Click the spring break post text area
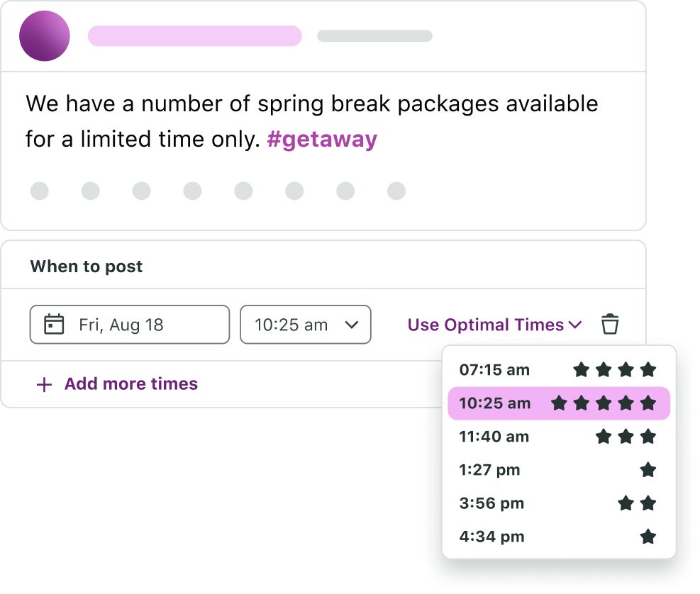This screenshot has height=594, width=700. 312,121
